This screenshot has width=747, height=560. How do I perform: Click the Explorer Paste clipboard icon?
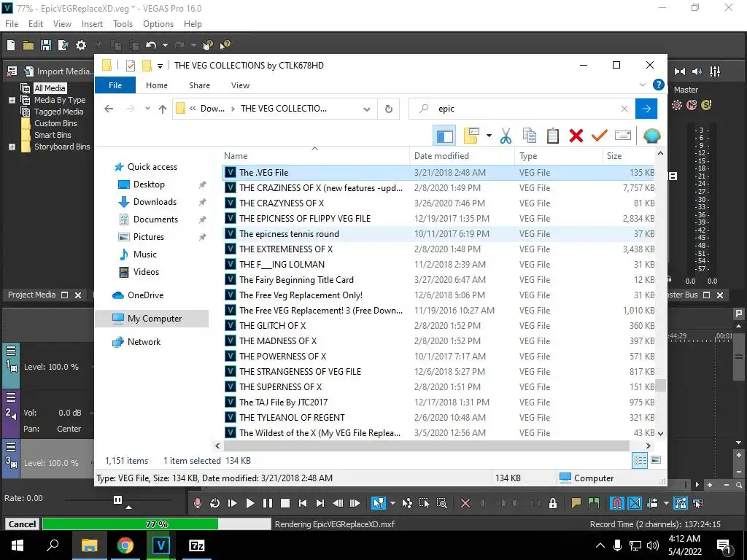coord(553,136)
